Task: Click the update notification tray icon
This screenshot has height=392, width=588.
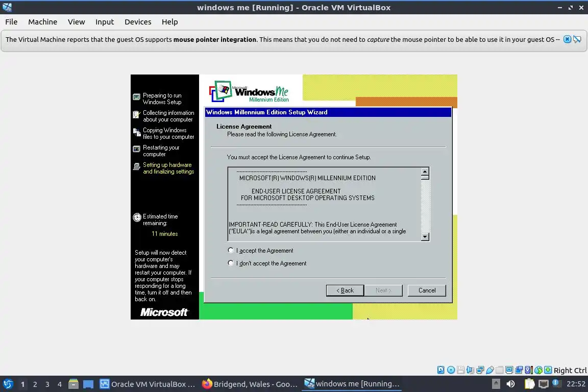Action: click(556, 383)
